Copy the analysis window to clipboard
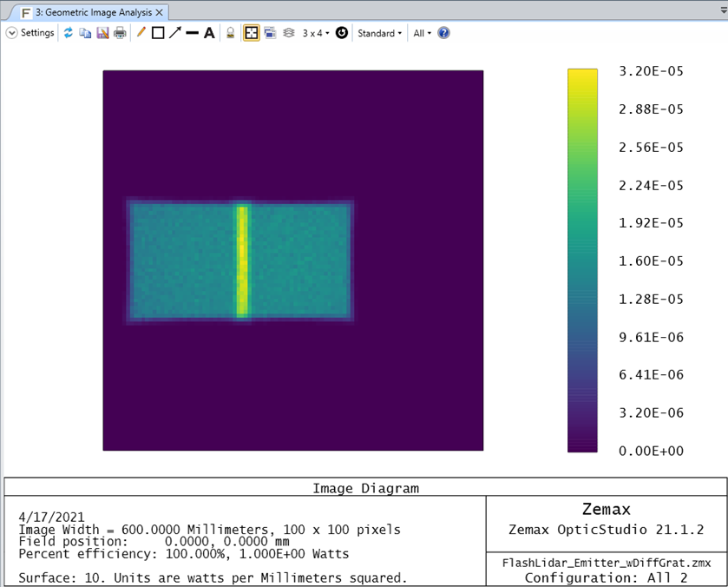The width and height of the screenshot is (728, 587). [84, 33]
